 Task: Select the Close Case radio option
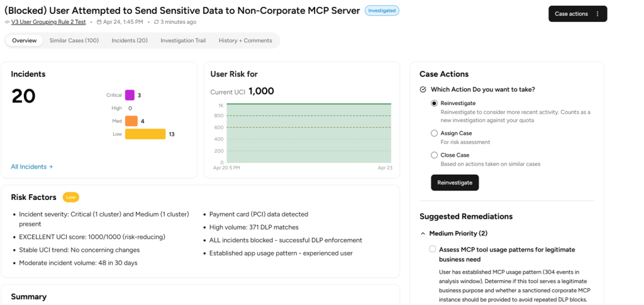tap(434, 155)
